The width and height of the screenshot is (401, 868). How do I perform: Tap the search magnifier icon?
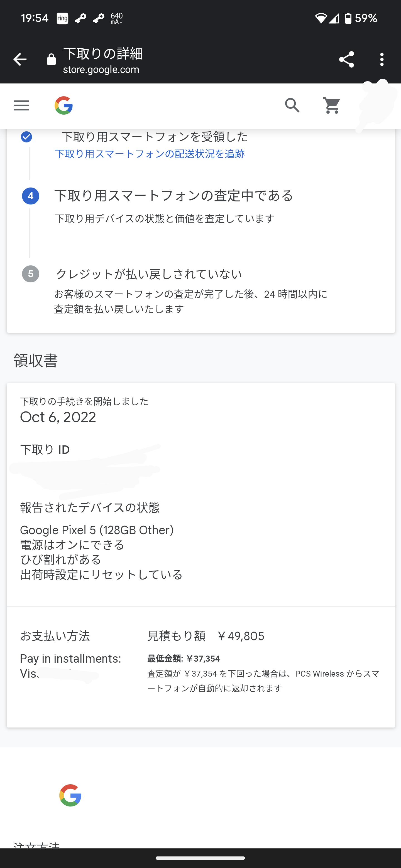tap(292, 105)
